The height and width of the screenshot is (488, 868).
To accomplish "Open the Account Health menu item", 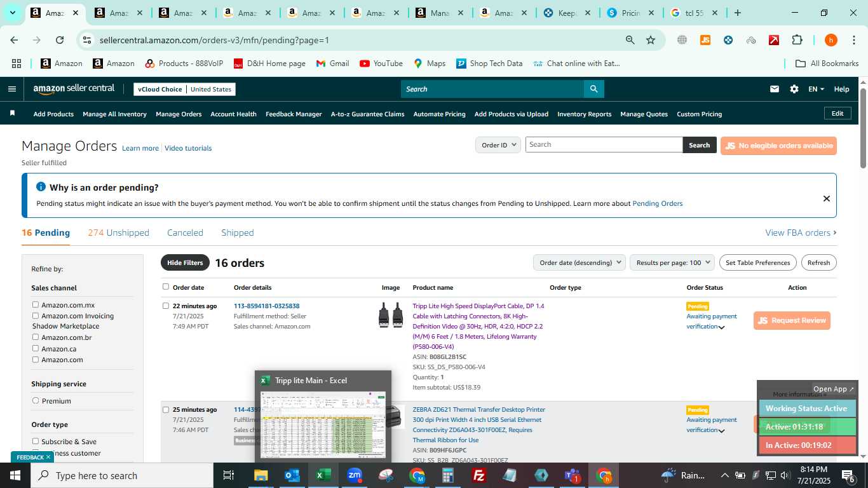I will [x=233, y=114].
